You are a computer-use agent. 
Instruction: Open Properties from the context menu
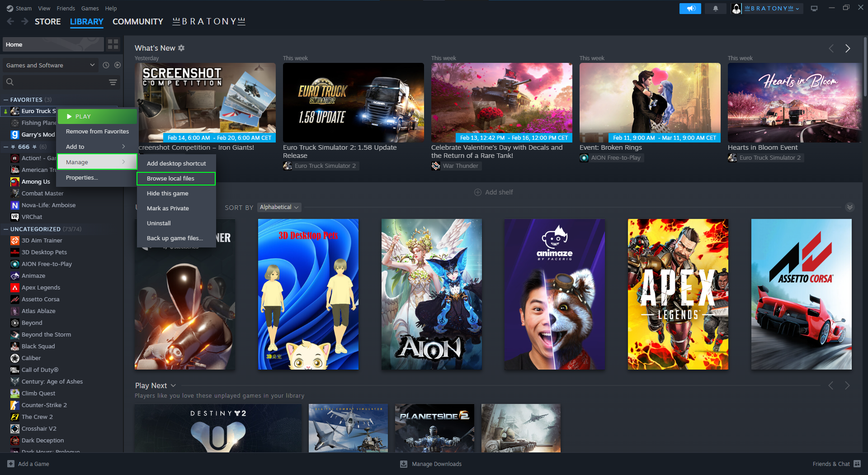(x=96, y=177)
